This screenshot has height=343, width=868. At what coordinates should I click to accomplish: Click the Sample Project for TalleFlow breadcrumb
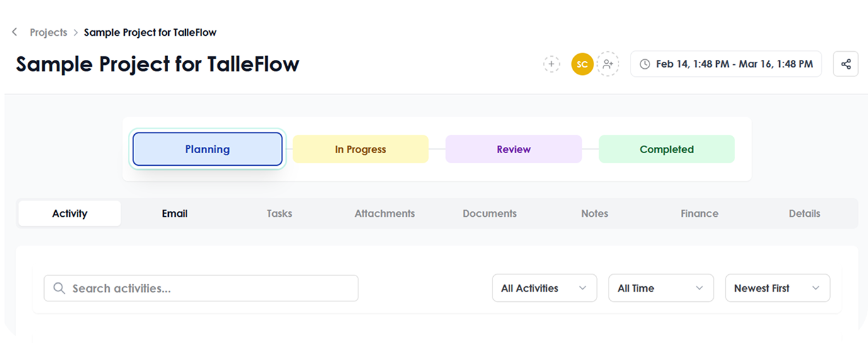pyautogui.click(x=150, y=32)
